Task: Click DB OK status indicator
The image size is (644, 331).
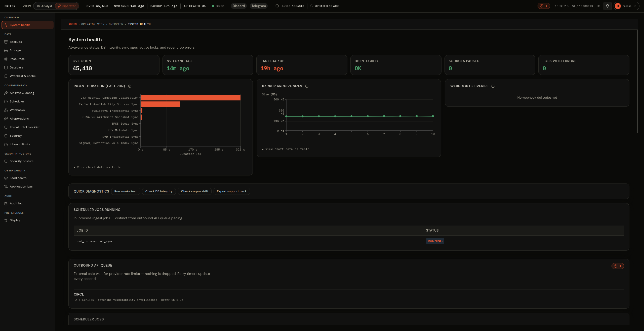Action: (x=218, y=6)
